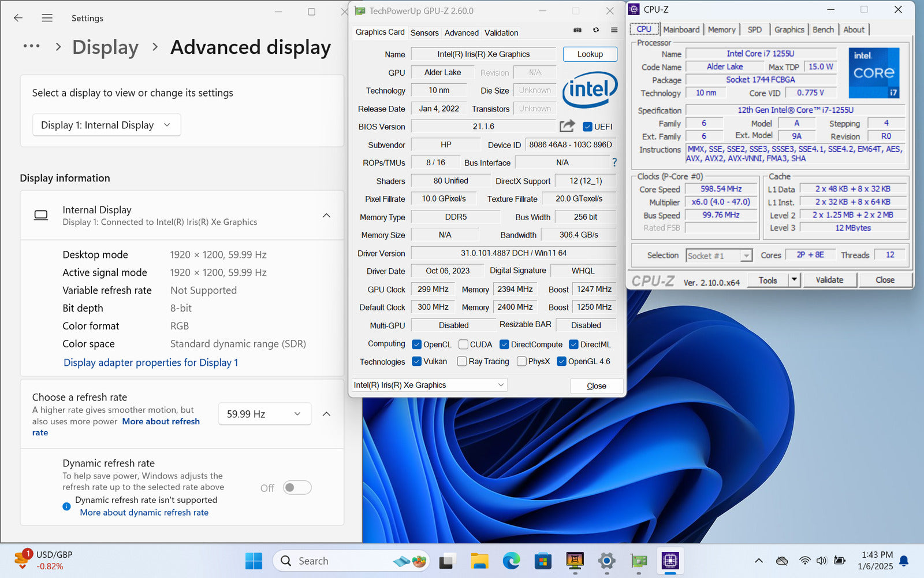Click the CPU-Z taskbar icon

[670, 561]
